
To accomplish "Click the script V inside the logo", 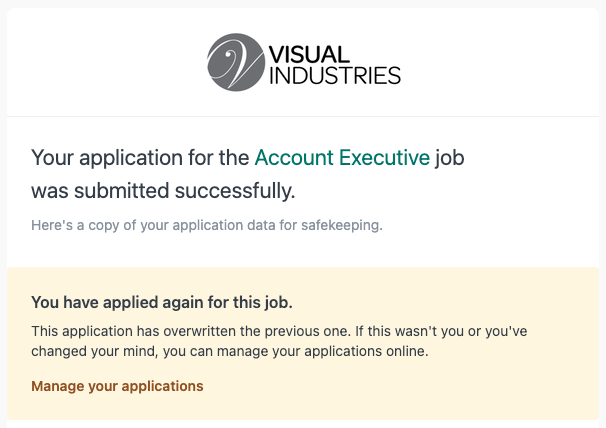I will pos(238,62).
